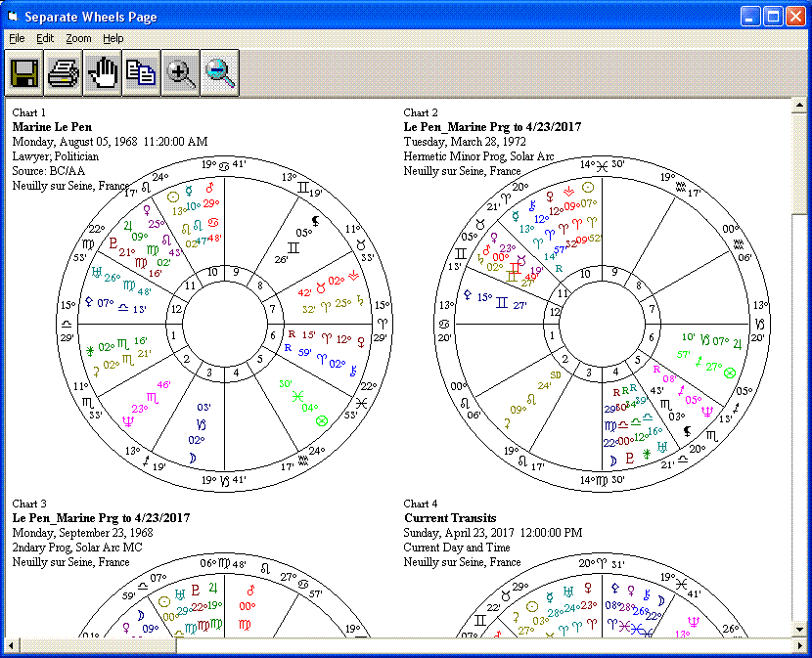Click the vertical scrollbar down arrow

[799, 630]
